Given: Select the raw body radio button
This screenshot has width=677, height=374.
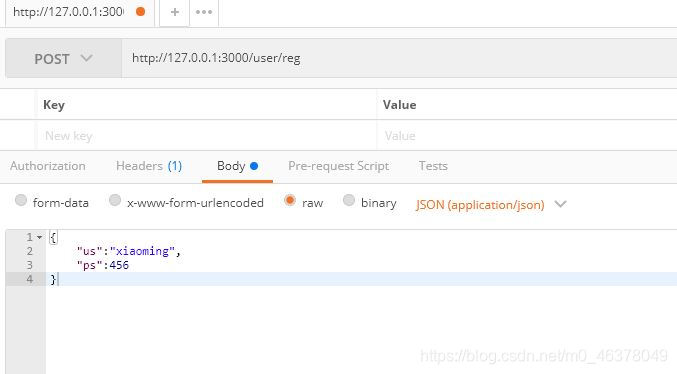Looking at the screenshot, I should tap(290, 200).
